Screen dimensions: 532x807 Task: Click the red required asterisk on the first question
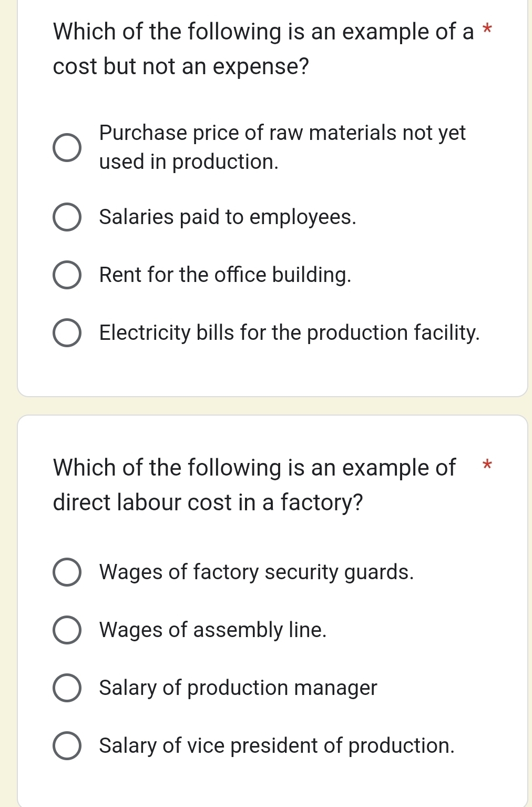[x=488, y=29]
